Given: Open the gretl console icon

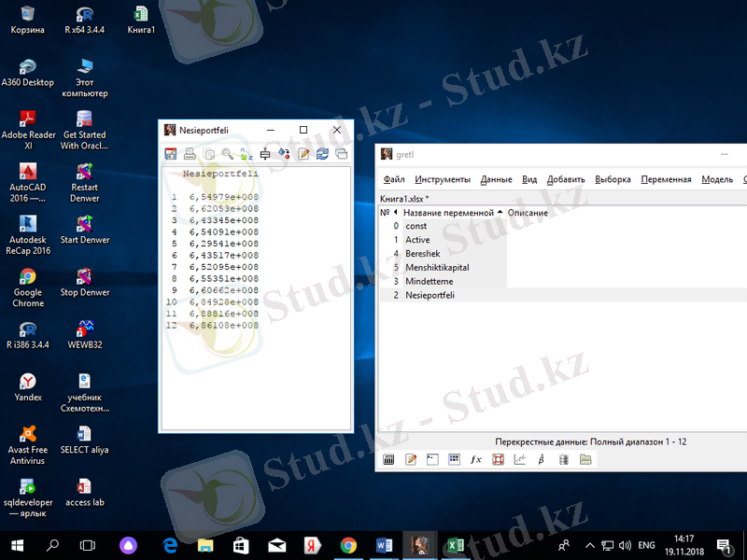Looking at the screenshot, I should (x=431, y=459).
